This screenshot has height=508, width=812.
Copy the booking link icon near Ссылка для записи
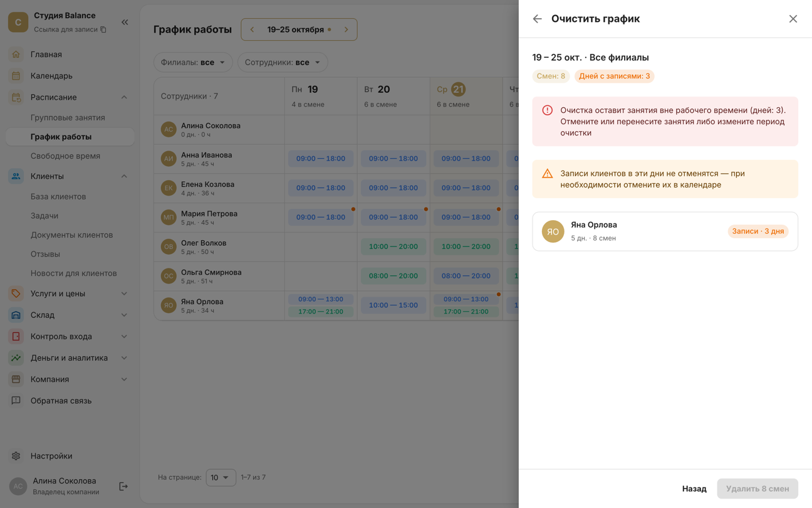[x=103, y=29]
